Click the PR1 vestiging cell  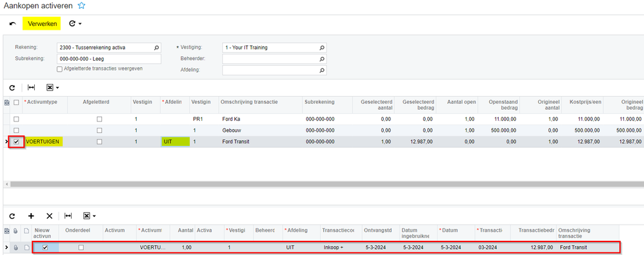pos(204,119)
